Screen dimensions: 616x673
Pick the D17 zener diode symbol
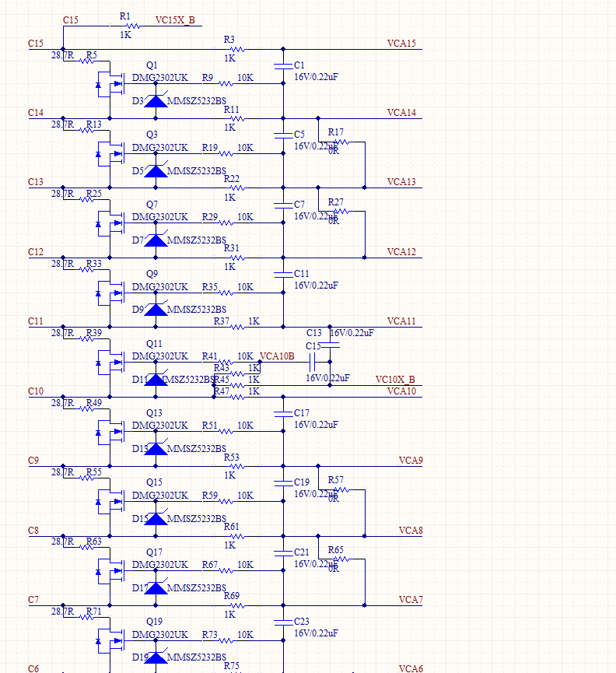pos(156,587)
